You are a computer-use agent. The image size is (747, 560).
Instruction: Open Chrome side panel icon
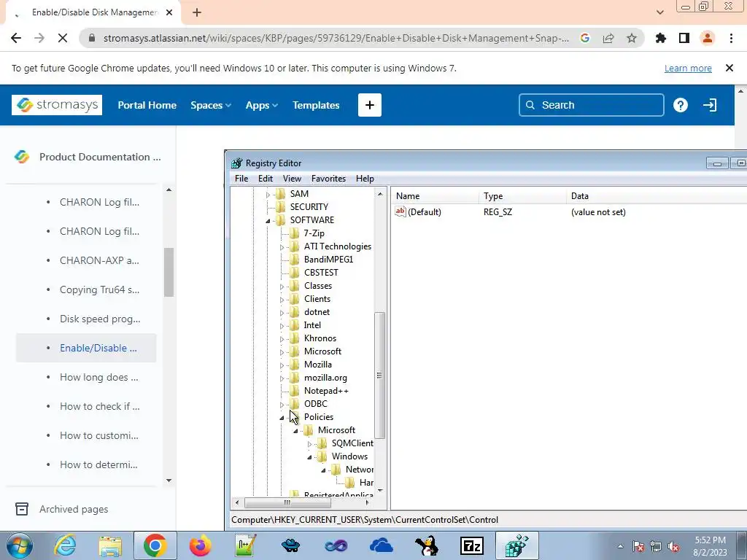[x=684, y=38]
